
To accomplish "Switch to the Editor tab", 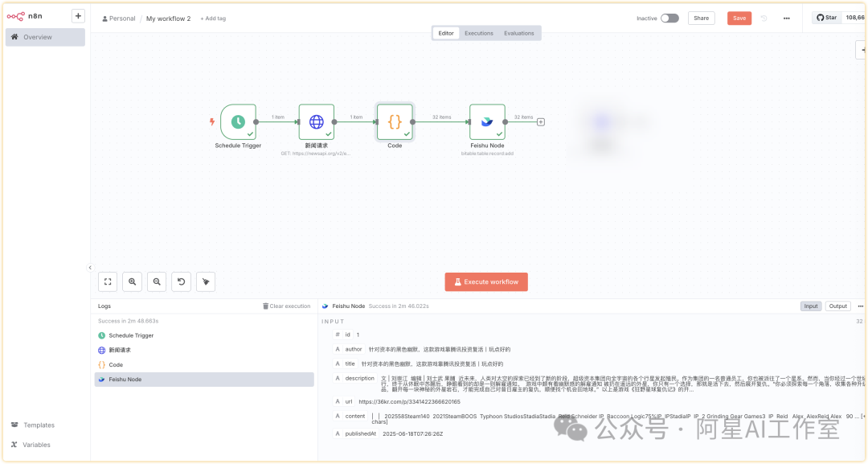I will coord(446,33).
